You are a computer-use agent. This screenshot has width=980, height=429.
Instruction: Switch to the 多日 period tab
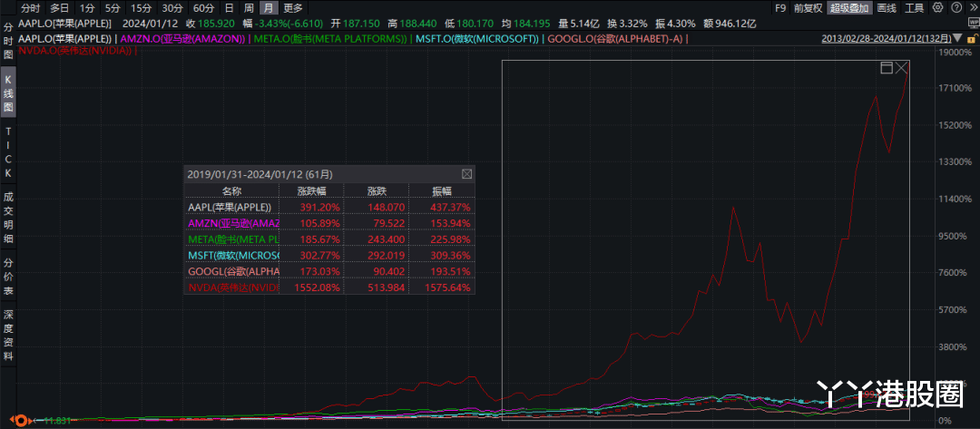click(59, 8)
